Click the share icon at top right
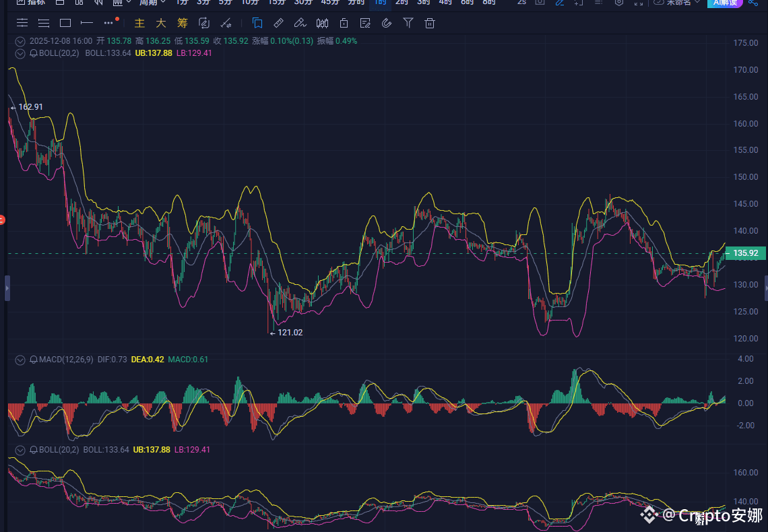This screenshot has height=532, width=768. [x=753, y=3]
